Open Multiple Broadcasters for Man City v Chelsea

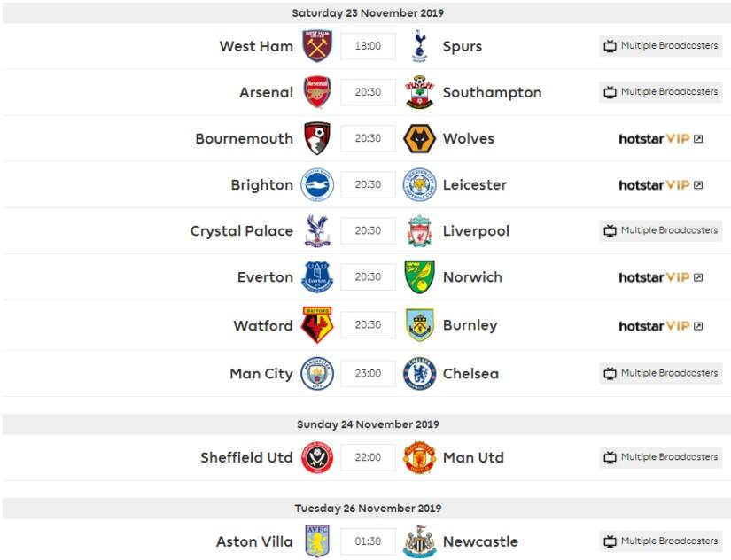(660, 373)
